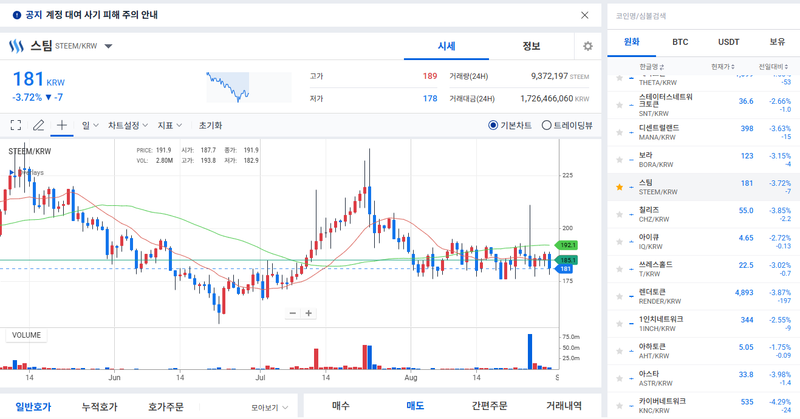800x419 pixels.
Task: Switch to the 정보 tab
Action: point(531,46)
